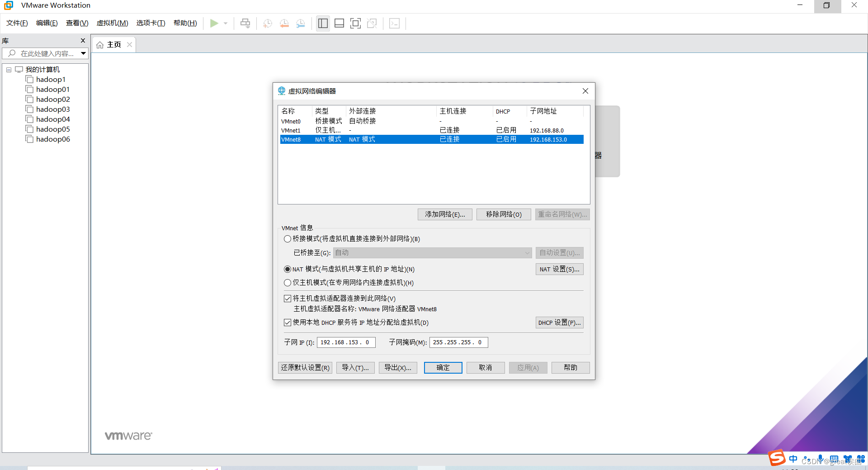Click the 帮助 button in dialog
The height and width of the screenshot is (470, 868).
(x=571, y=368)
